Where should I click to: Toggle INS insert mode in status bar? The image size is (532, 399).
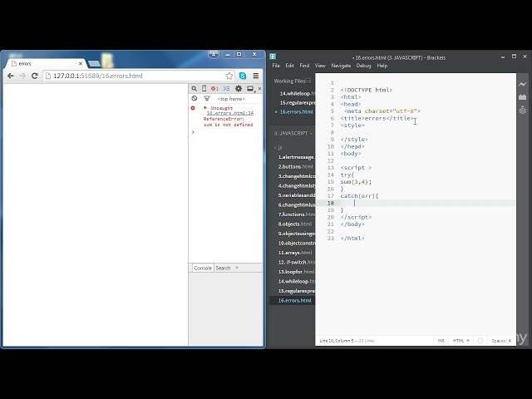coord(441,341)
